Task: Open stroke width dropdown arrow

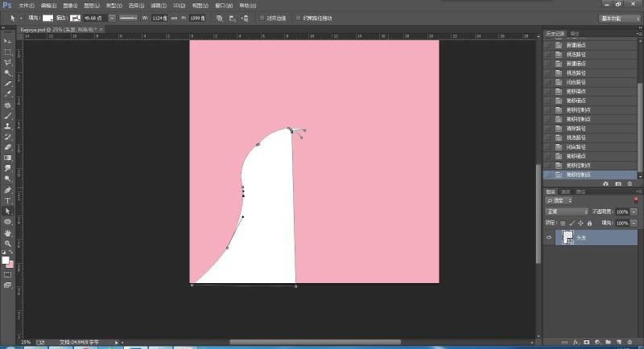Action: point(112,18)
